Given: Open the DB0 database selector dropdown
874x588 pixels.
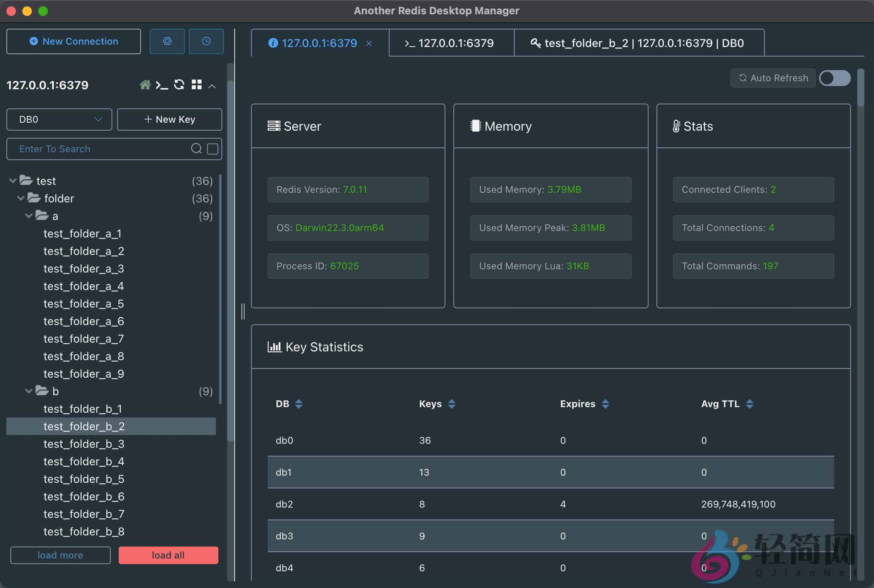Looking at the screenshot, I should coord(59,119).
